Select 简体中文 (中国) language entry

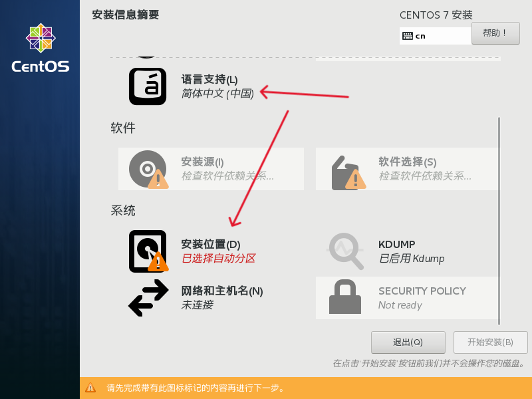(217, 93)
